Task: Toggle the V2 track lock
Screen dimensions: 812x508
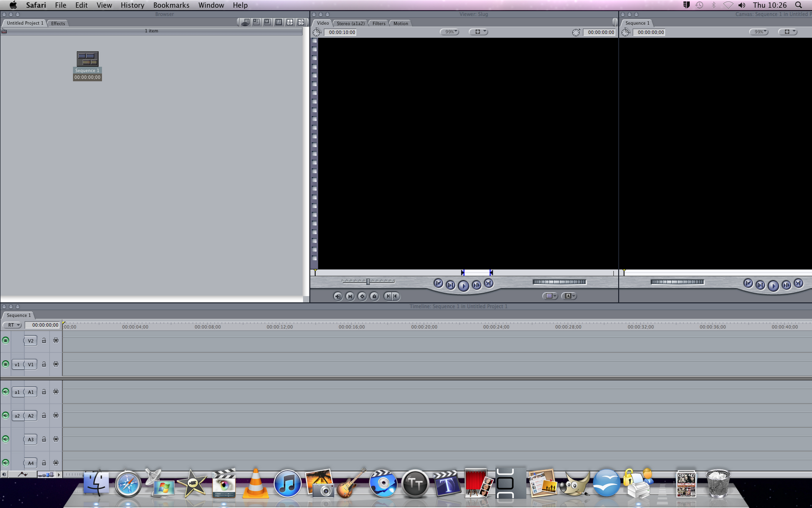Action: coord(44,340)
